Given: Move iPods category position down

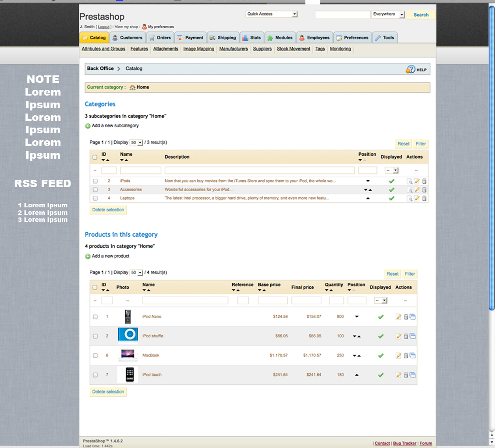Looking at the screenshot, I should click(x=368, y=181).
